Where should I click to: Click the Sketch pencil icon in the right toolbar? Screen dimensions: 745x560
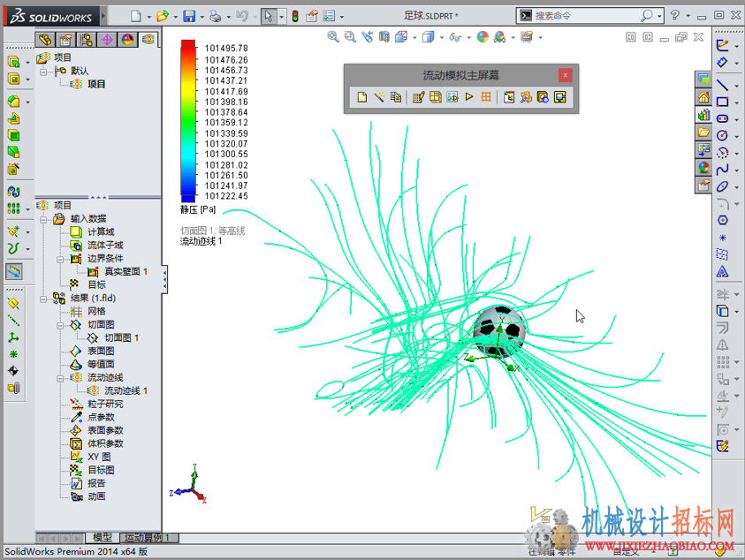[x=722, y=45]
